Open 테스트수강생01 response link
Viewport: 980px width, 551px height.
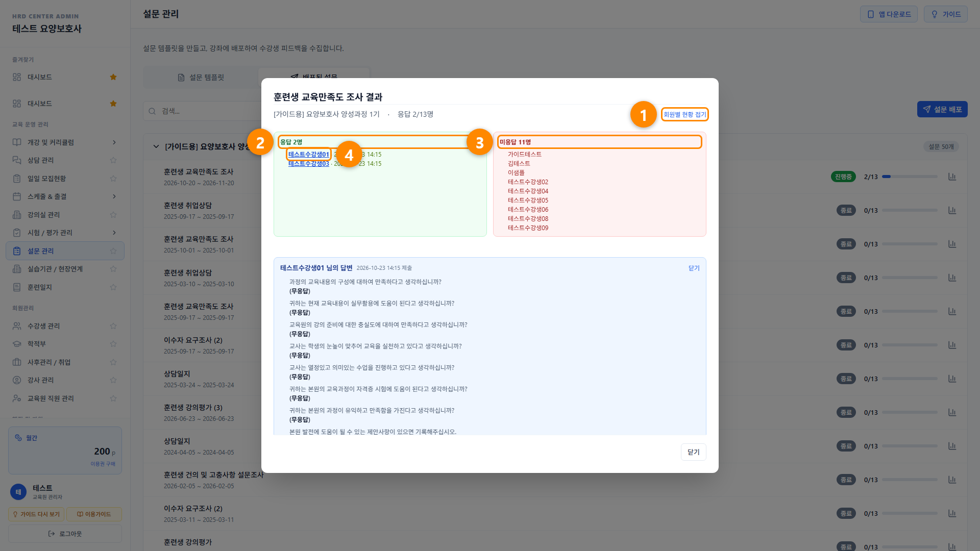point(308,154)
